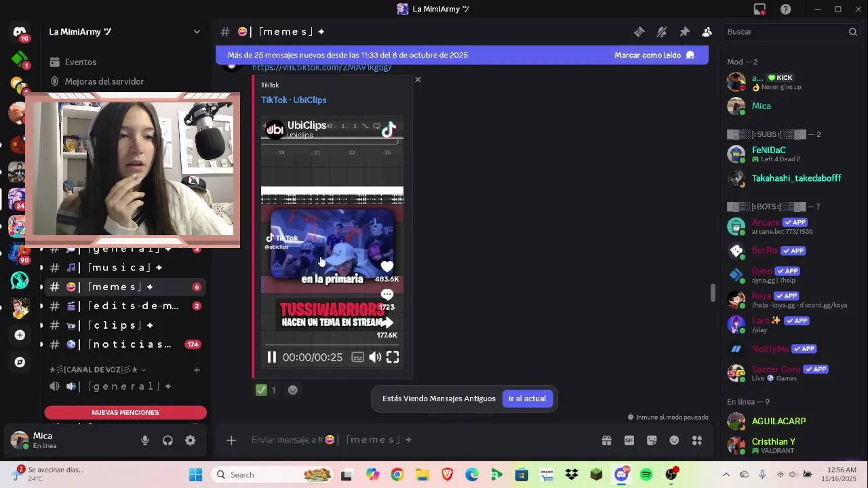Pause the TikTok embedded video

(271, 357)
